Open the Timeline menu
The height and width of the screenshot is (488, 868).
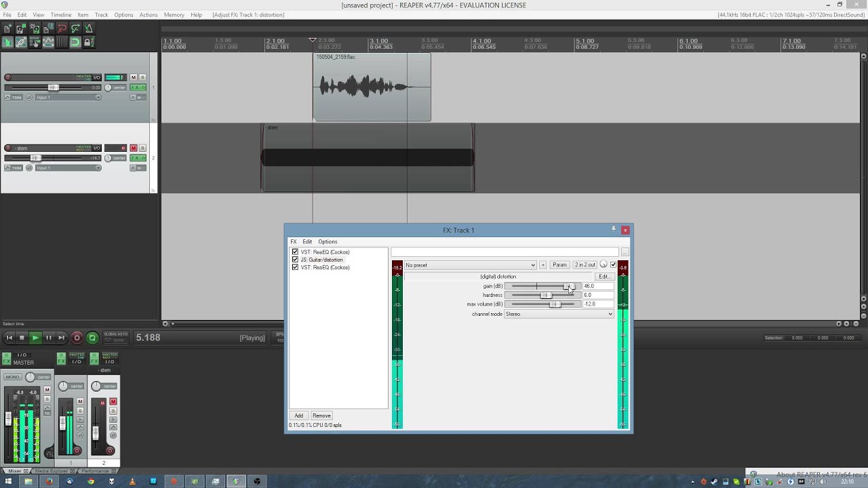pos(61,15)
